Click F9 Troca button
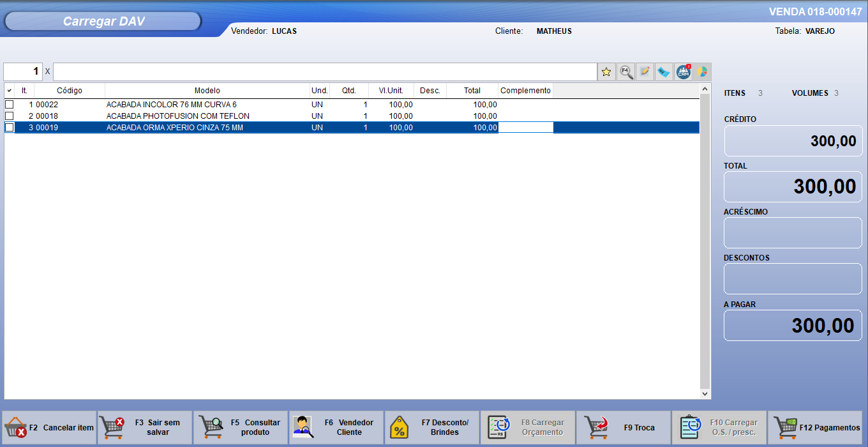Screen dimensions: 868x447 (x=624, y=427)
